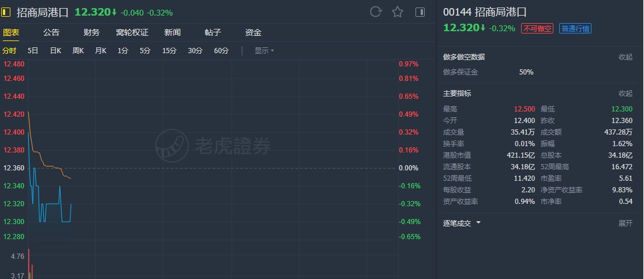Go to the 资金 tab

coord(253,33)
